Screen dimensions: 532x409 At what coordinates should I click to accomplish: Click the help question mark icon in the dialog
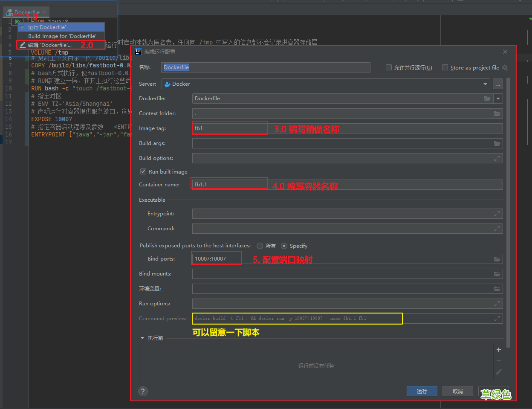[143, 391]
